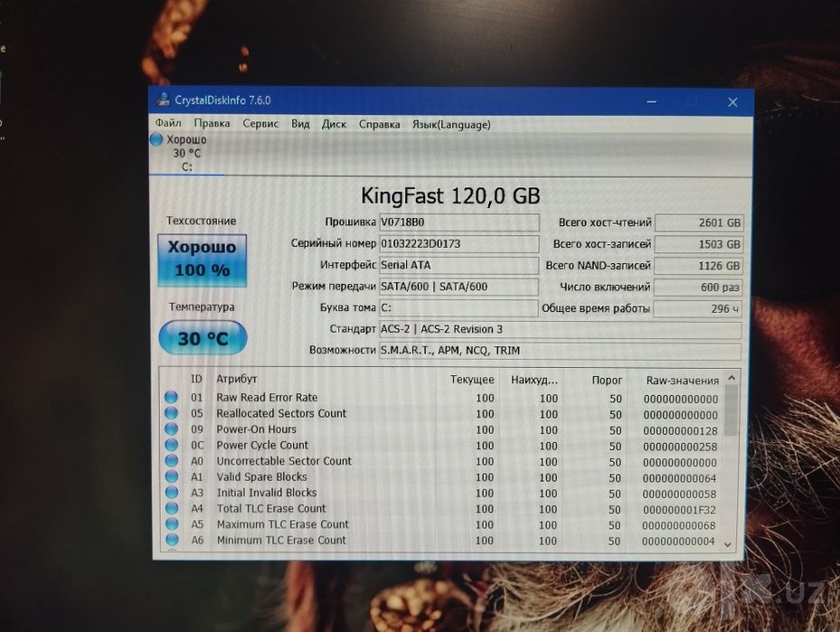Image resolution: width=840 pixels, height=632 pixels.
Task: Open the Сервис menu
Action: (260, 124)
